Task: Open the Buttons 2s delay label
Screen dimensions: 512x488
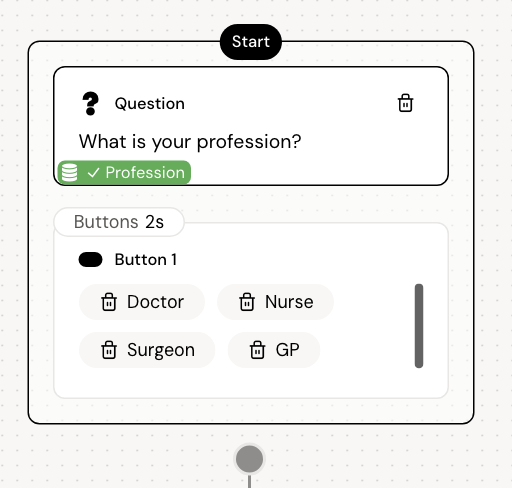Action: pos(119,222)
